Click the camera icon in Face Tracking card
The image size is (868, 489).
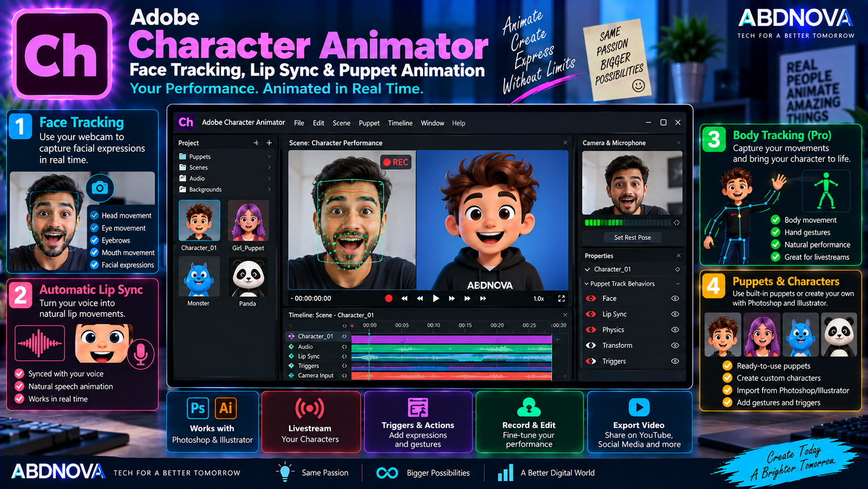(100, 188)
